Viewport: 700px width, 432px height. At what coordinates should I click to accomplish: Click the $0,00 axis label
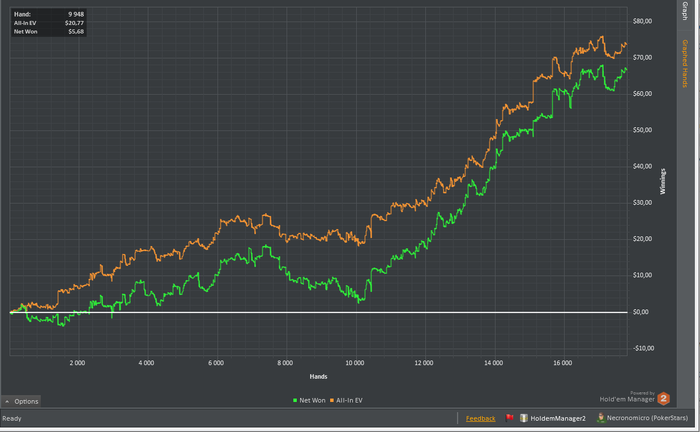[x=641, y=312]
